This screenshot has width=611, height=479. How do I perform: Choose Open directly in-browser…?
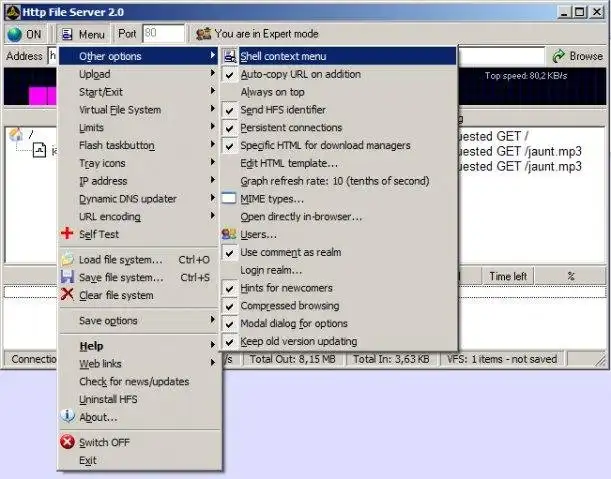coord(338,217)
